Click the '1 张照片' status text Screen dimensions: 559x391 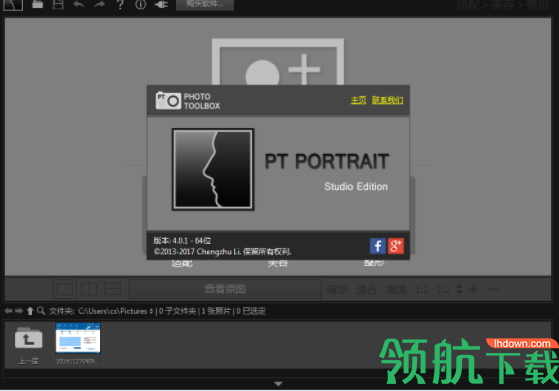216,311
